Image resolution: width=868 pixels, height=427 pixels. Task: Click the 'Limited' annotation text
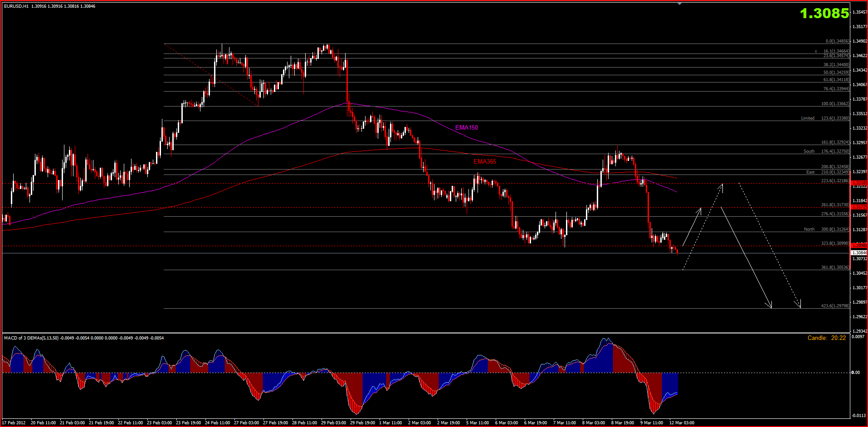pyautogui.click(x=808, y=118)
